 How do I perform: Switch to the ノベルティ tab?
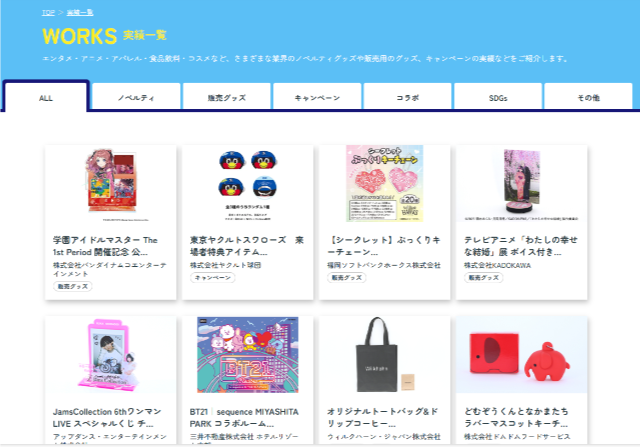(136, 97)
